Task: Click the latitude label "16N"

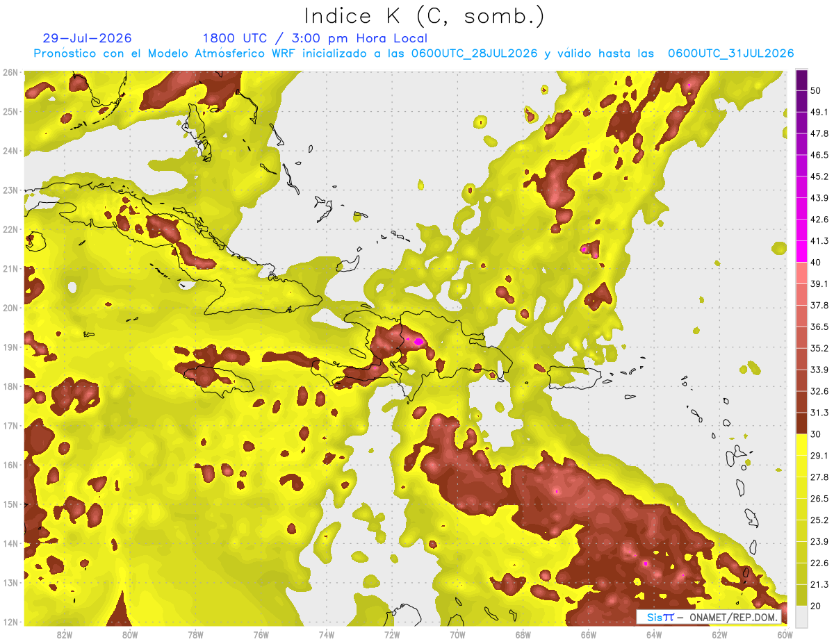Action: [10, 465]
